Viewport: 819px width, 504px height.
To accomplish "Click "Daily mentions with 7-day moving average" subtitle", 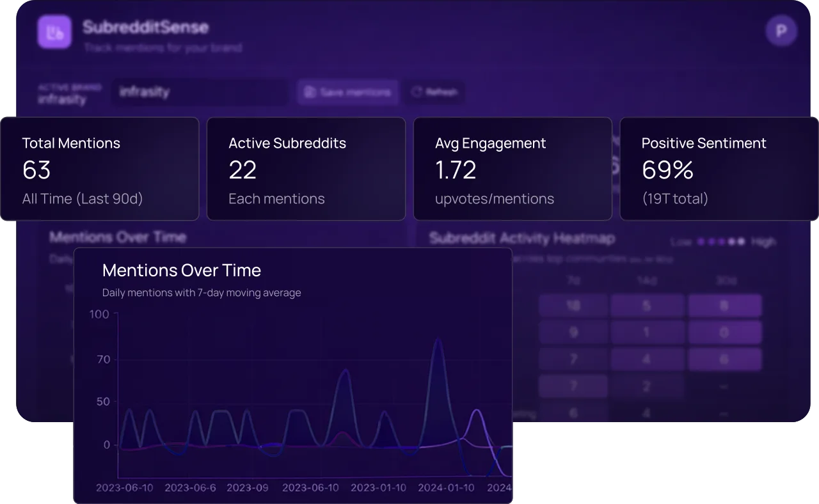I will [x=202, y=293].
